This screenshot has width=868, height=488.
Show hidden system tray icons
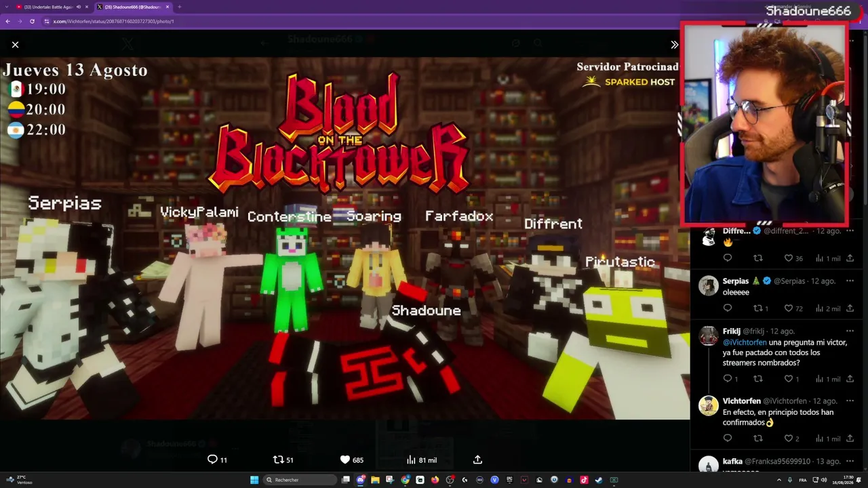pos(778,480)
